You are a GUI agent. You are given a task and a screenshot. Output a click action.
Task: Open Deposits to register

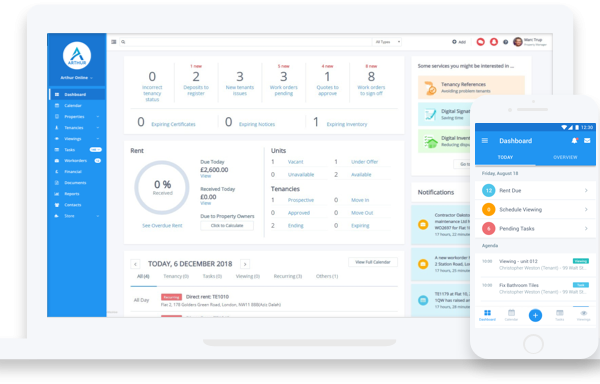point(196,90)
